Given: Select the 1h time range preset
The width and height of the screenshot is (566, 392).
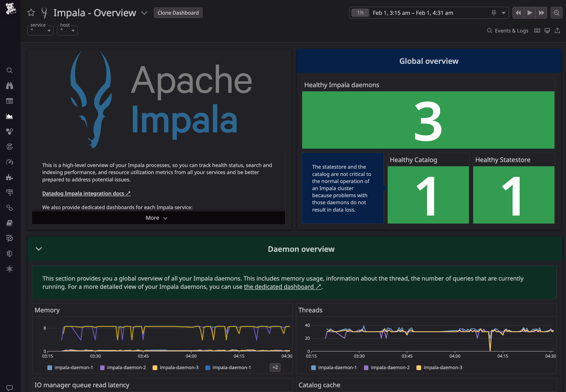Looking at the screenshot, I should tap(360, 12).
